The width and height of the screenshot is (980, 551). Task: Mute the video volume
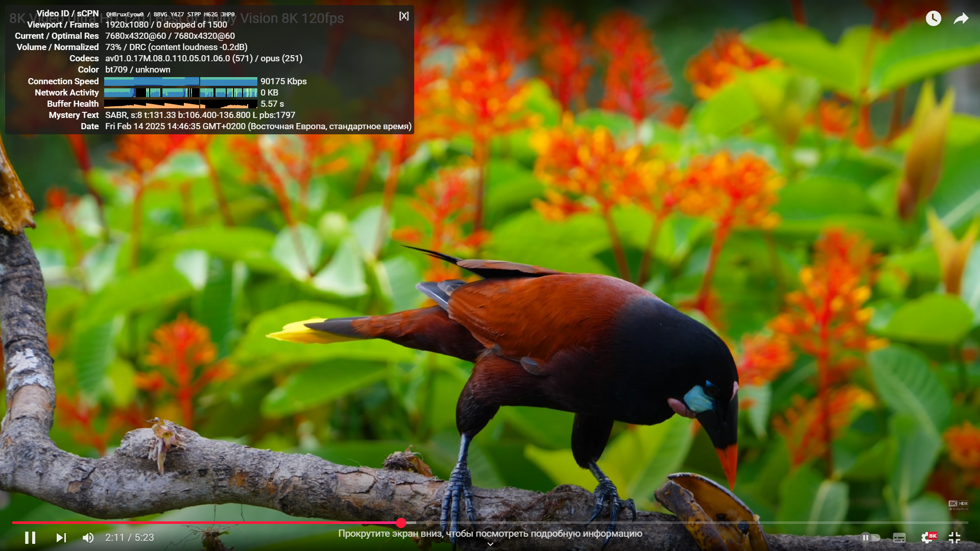[x=88, y=537]
